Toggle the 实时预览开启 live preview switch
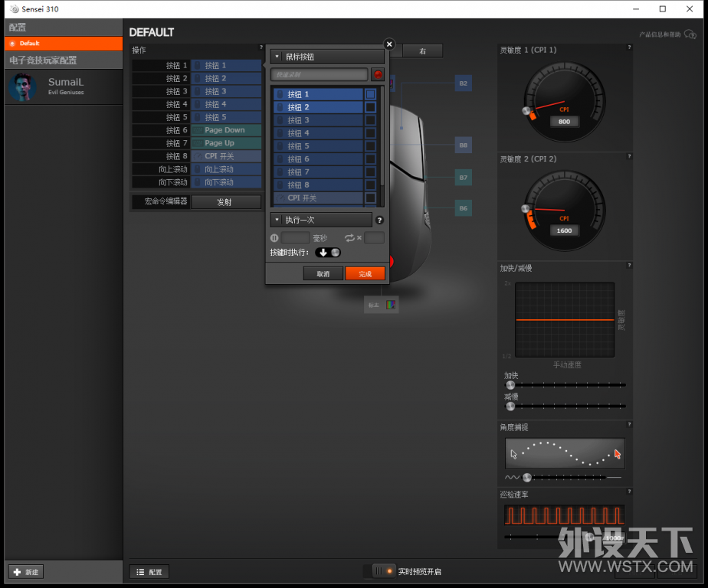Screen dimensions: 708x588 click(x=384, y=571)
